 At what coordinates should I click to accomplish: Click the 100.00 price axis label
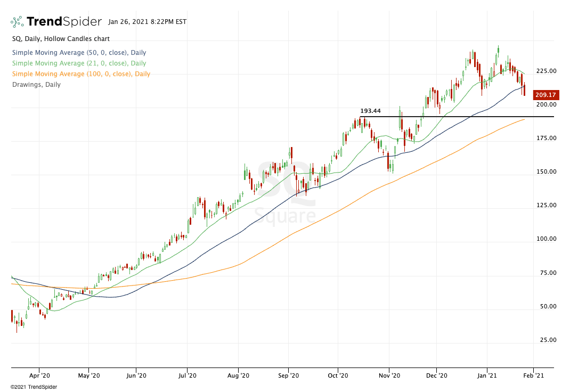coord(544,239)
